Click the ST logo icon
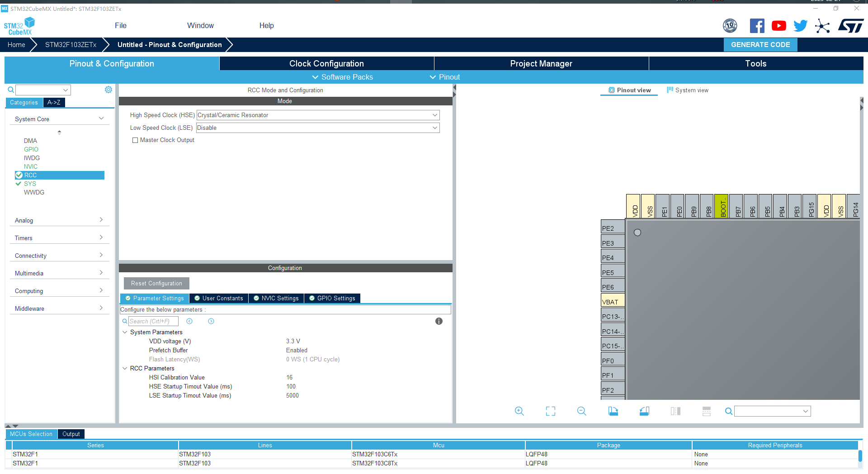 (851, 26)
